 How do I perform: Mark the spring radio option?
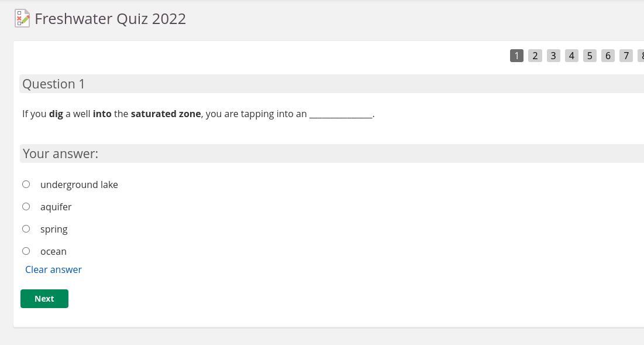[26, 229]
